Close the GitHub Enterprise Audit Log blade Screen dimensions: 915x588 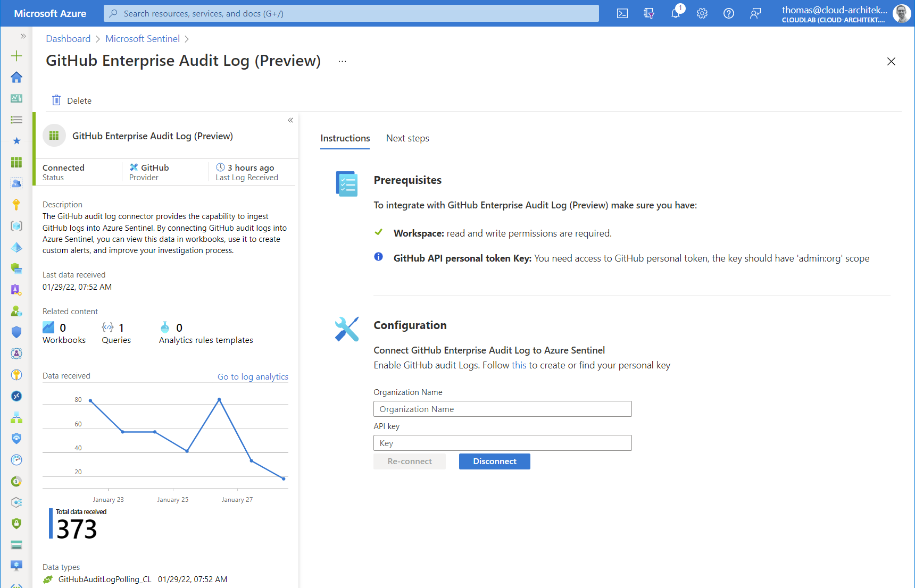tap(891, 61)
